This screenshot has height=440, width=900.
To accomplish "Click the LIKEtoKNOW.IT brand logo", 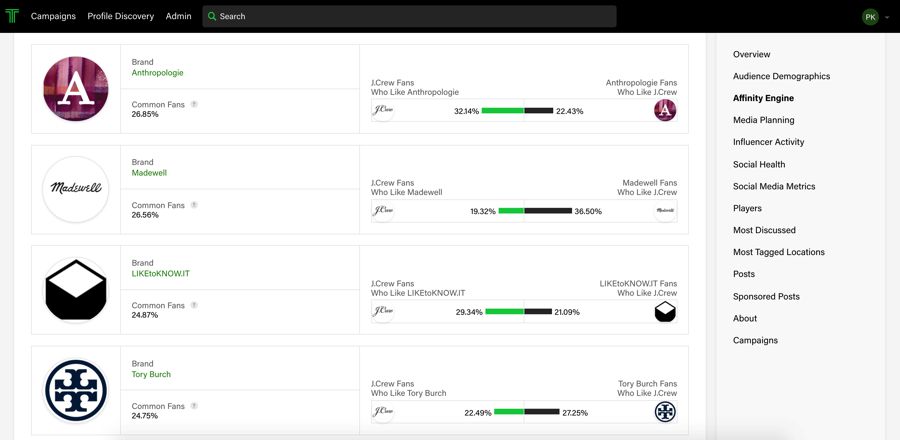I will pyautogui.click(x=76, y=290).
